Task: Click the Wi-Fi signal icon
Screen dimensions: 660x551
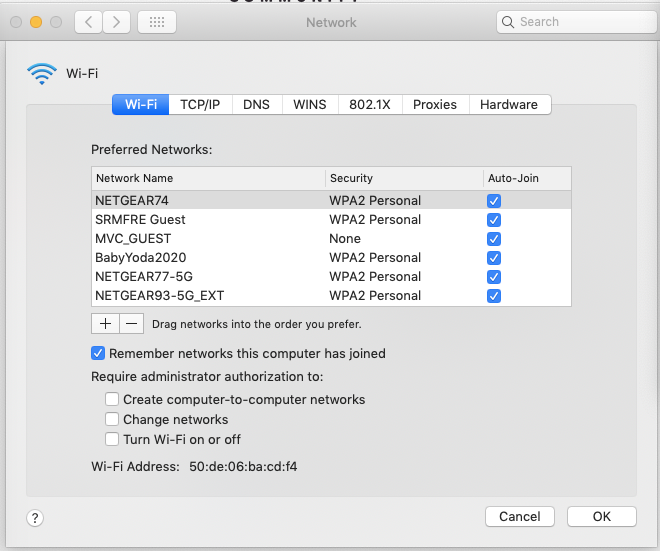Action: pyautogui.click(x=42, y=73)
